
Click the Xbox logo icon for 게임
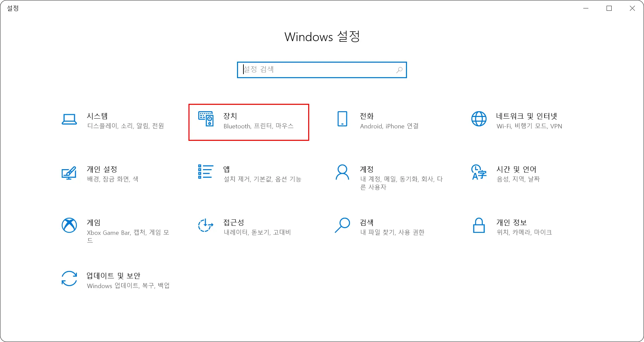point(69,225)
